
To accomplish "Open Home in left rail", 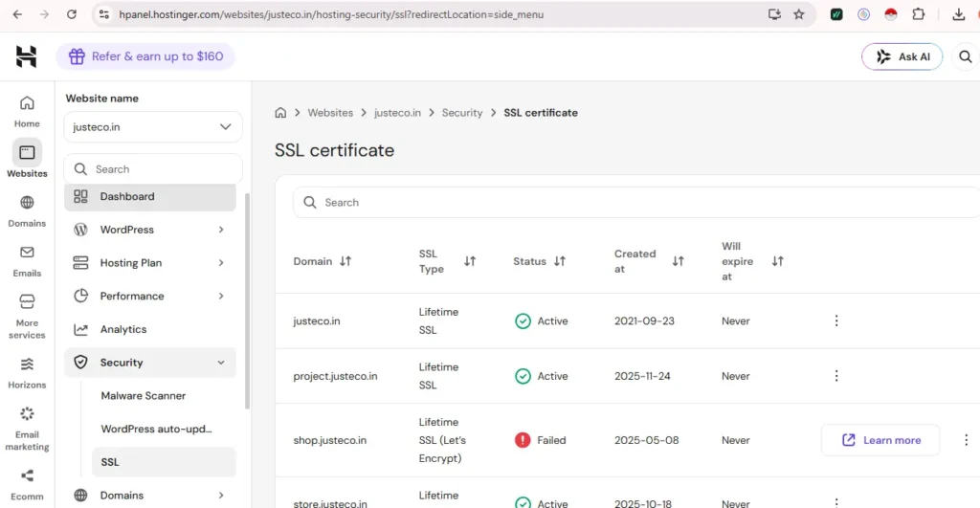I will click(27, 112).
